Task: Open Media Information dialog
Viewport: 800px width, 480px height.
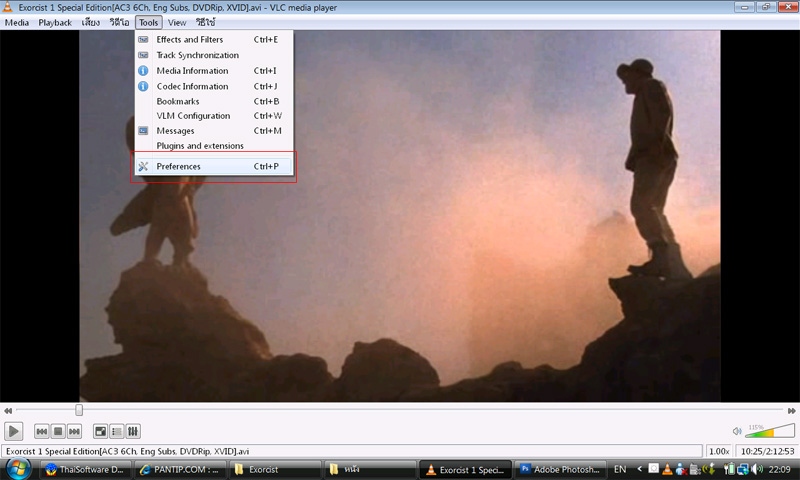Action: [214, 70]
